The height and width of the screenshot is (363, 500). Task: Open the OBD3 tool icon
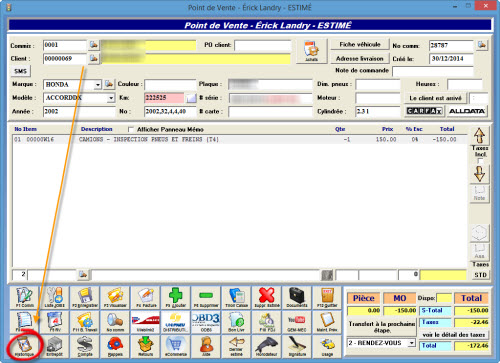pyautogui.click(x=206, y=322)
